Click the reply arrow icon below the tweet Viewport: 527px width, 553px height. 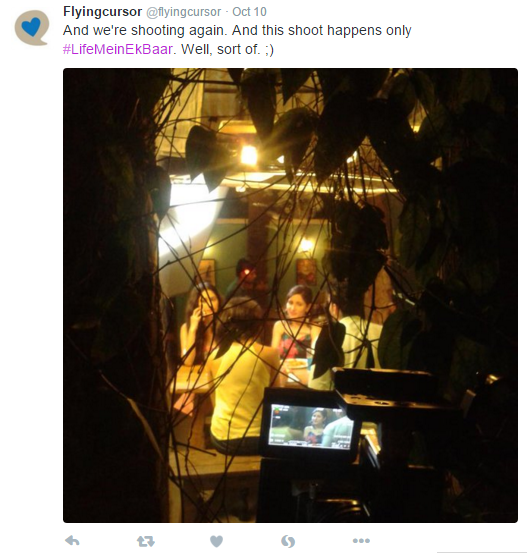[72, 540]
